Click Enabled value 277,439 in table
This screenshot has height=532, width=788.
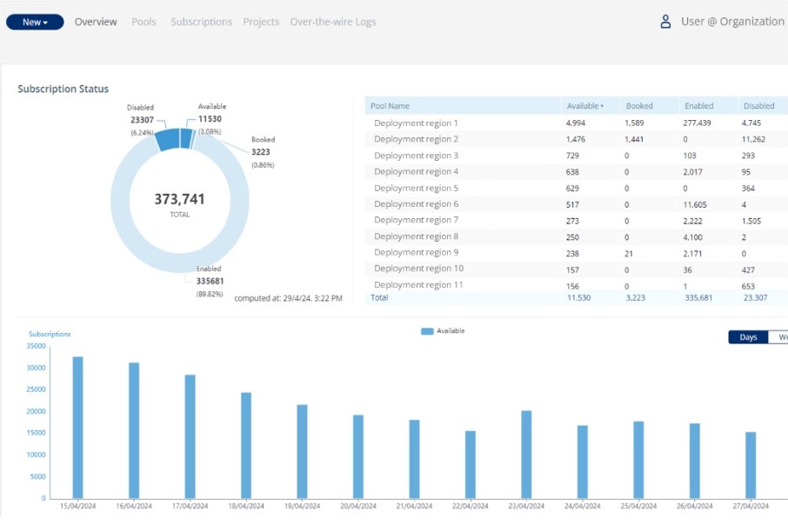[697, 123]
